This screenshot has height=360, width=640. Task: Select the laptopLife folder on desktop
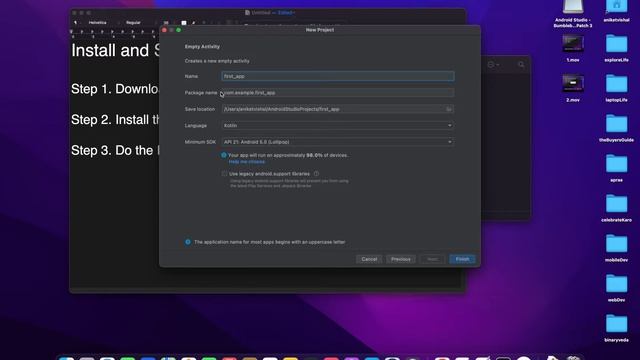pos(616,88)
